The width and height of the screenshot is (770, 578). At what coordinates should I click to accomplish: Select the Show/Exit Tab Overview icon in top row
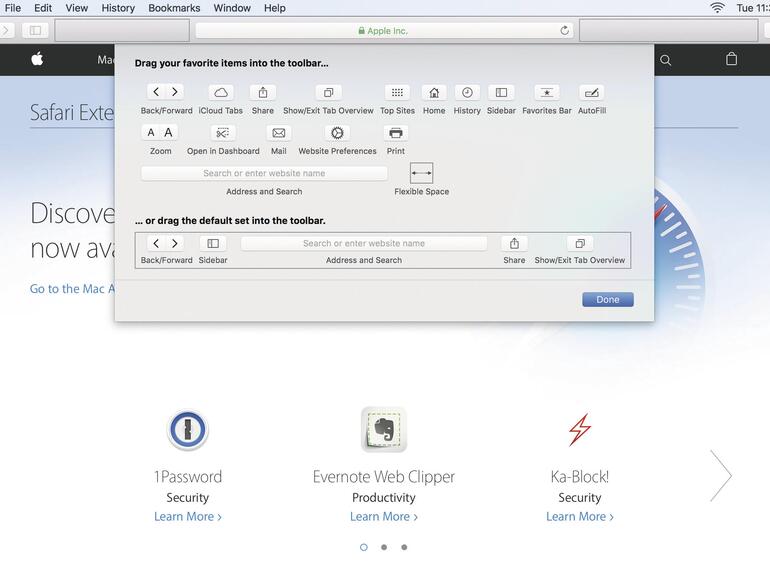tap(328, 92)
